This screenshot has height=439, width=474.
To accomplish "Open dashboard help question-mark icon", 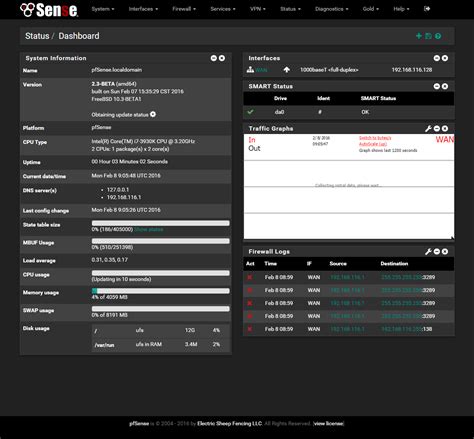I will tap(438, 36).
